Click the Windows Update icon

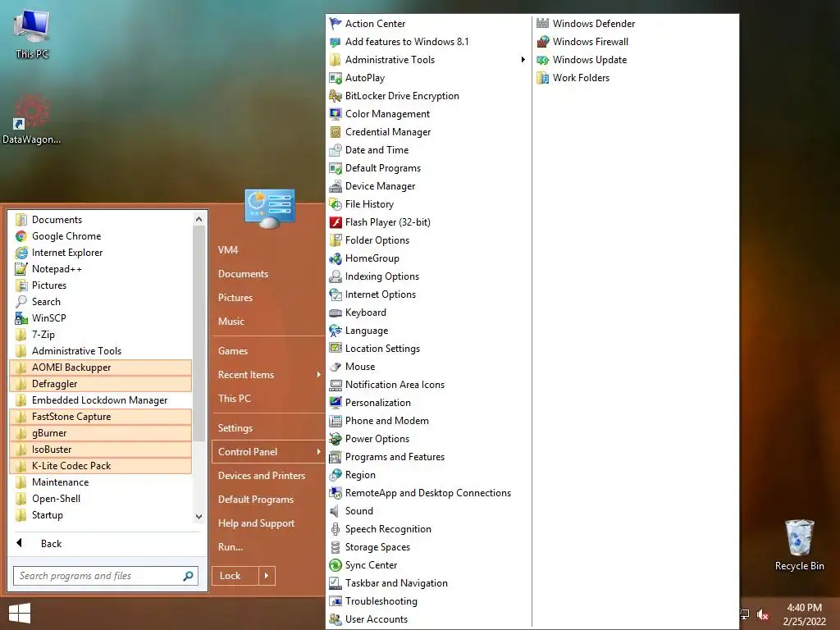[543, 60]
